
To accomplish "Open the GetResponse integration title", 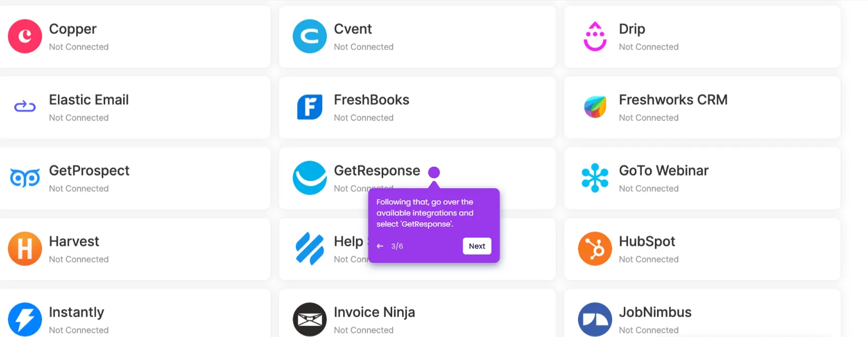I will pos(377,171).
